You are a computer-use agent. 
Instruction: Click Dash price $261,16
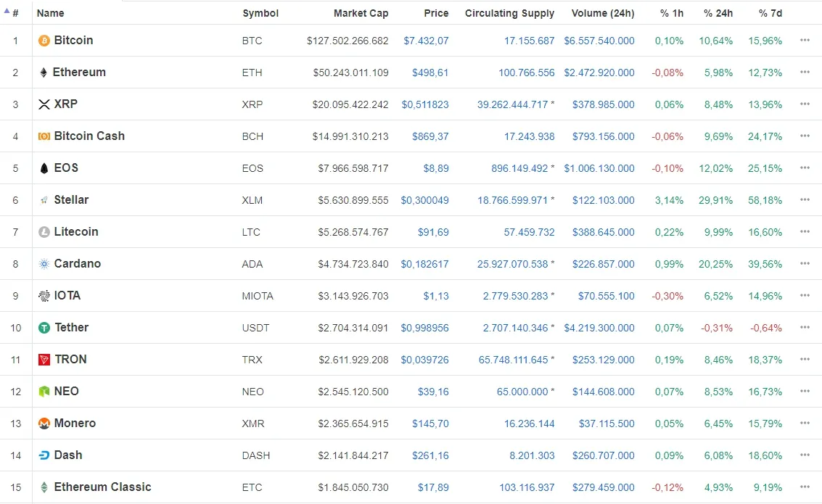coord(430,456)
